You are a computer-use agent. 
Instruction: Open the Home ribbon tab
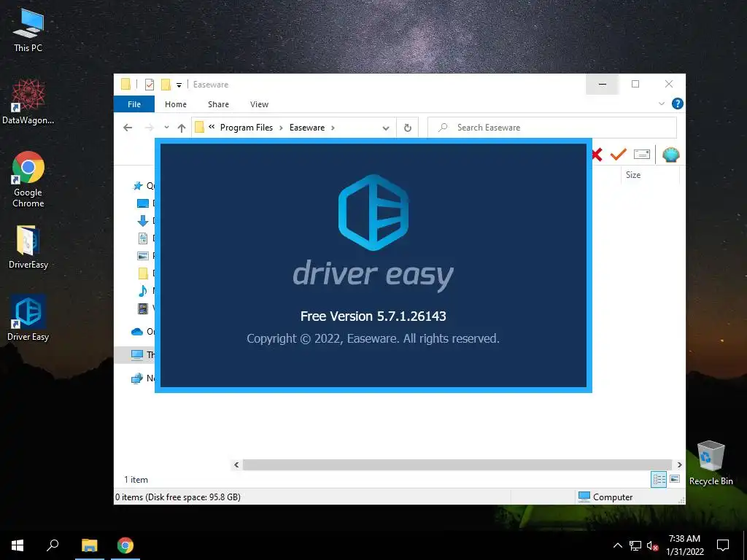click(176, 104)
